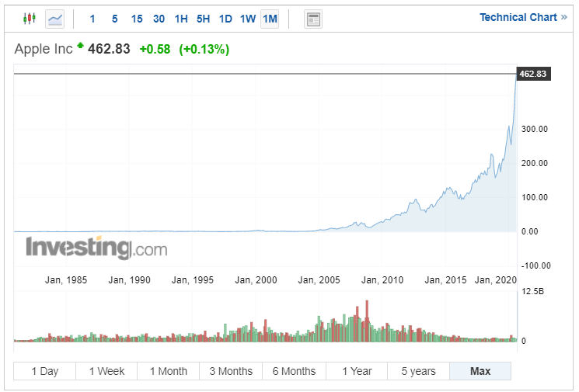
Task: Show the 1 Week time range
Action: pyautogui.click(x=106, y=371)
